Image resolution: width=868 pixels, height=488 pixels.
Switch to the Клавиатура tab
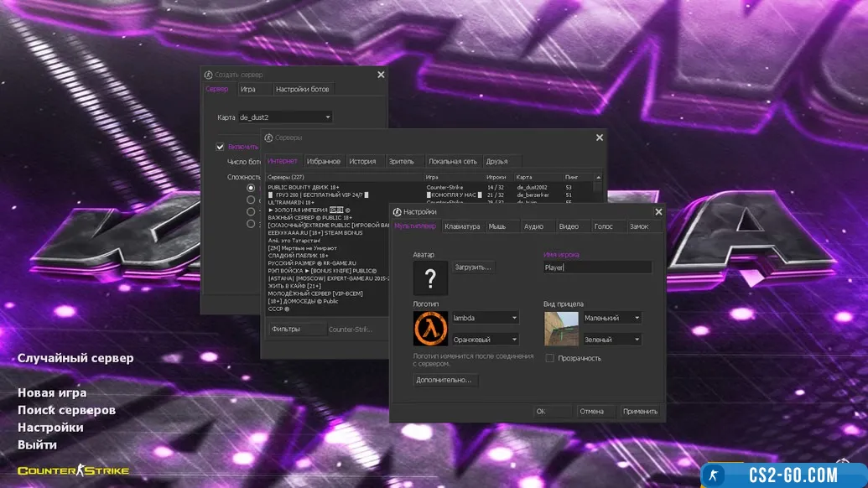(x=462, y=226)
